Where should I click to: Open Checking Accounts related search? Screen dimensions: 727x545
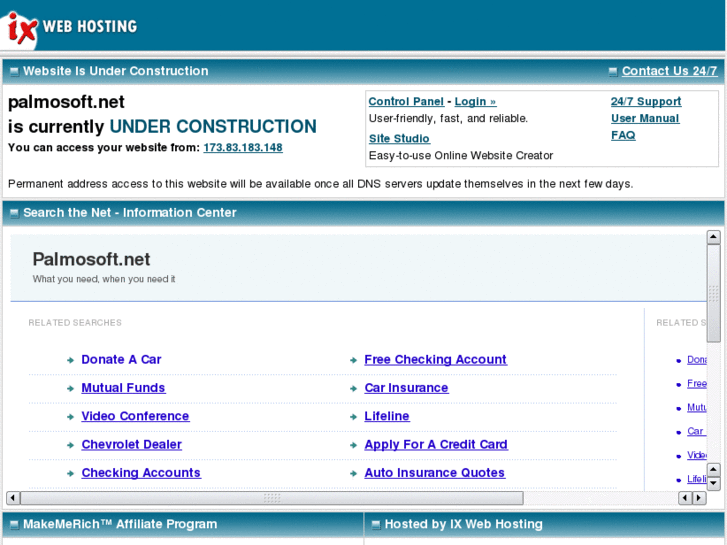pos(141,473)
